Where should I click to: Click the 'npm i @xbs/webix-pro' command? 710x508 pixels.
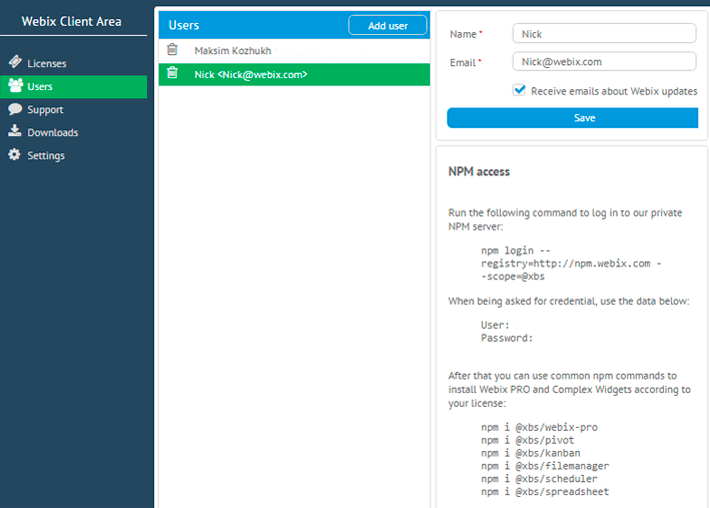click(x=539, y=427)
